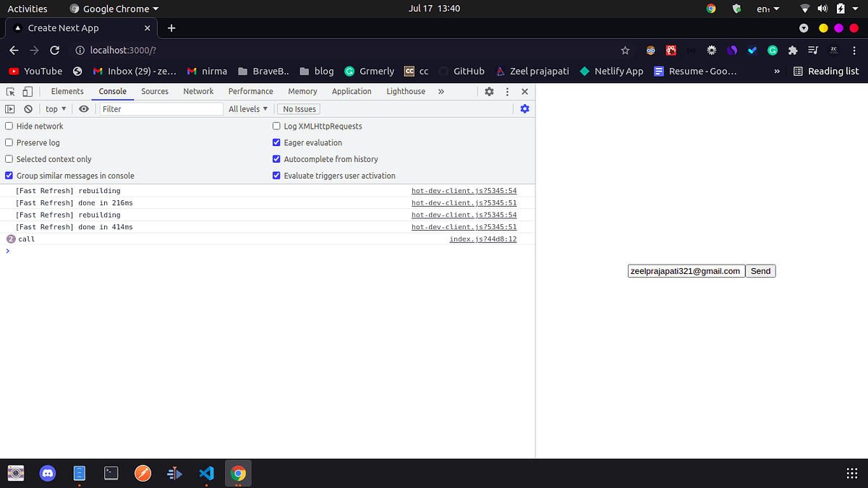Open the purple round extension icon

pos(732,51)
